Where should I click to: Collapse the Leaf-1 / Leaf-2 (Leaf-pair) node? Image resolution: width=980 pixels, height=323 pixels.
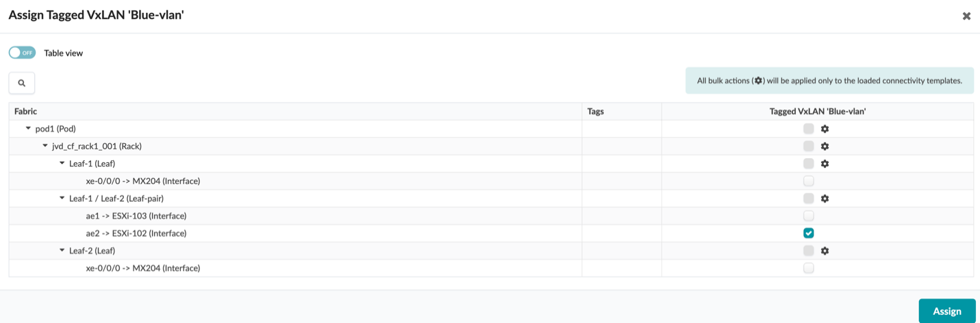pos(62,198)
